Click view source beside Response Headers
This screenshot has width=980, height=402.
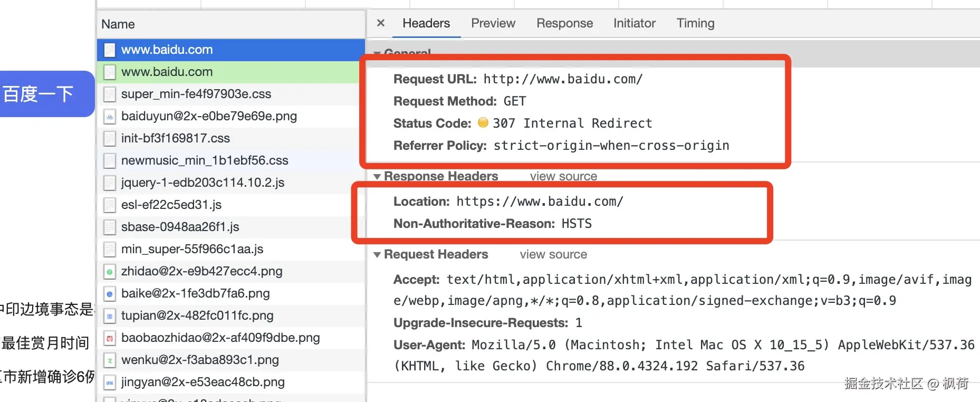point(563,176)
